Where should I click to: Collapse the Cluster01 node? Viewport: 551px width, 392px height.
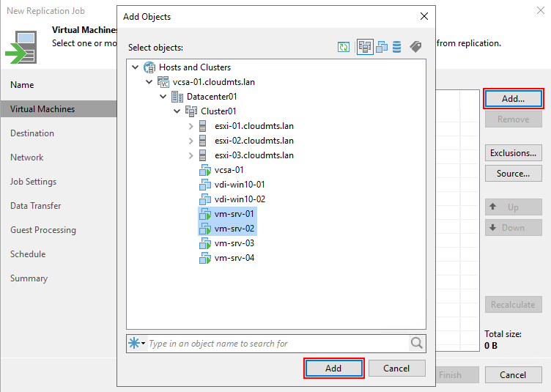tap(177, 111)
